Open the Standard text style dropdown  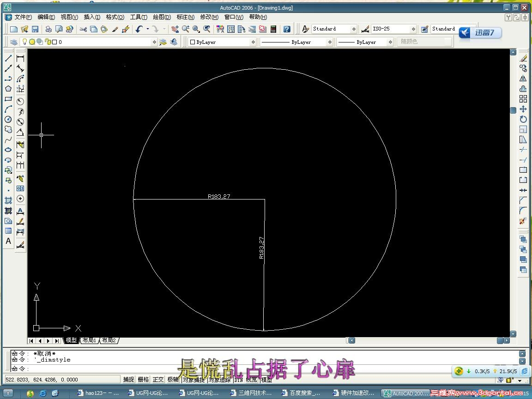click(354, 29)
